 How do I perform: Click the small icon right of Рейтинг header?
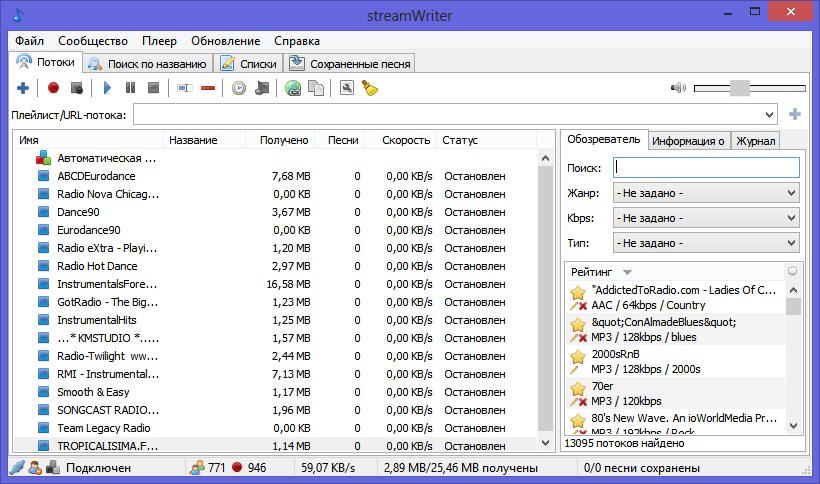[792, 271]
